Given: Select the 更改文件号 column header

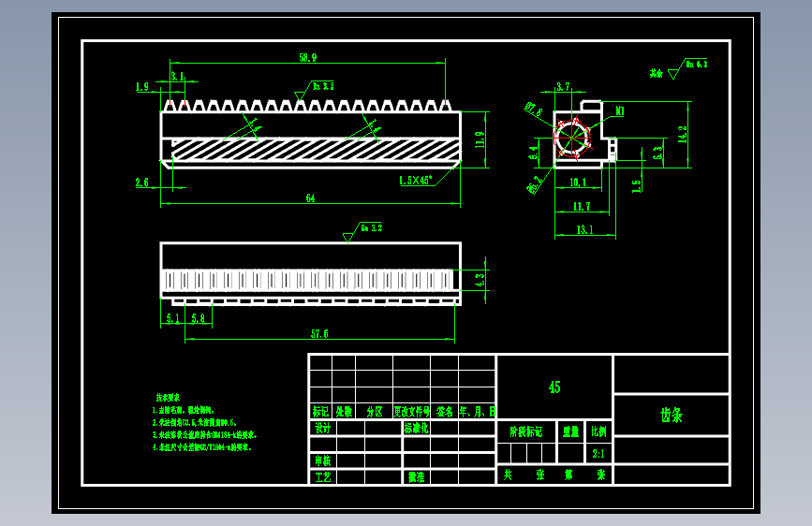Looking at the screenshot, I should click(x=412, y=412).
